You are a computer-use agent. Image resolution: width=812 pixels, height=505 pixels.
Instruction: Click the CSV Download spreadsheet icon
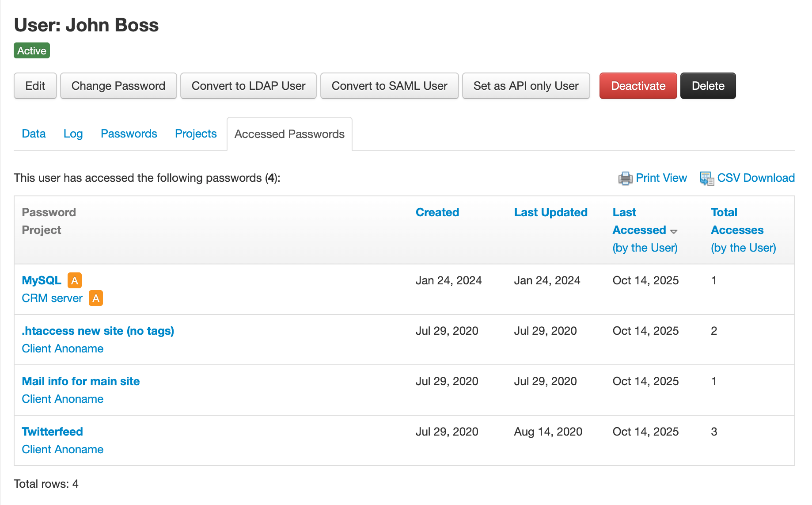tap(707, 178)
